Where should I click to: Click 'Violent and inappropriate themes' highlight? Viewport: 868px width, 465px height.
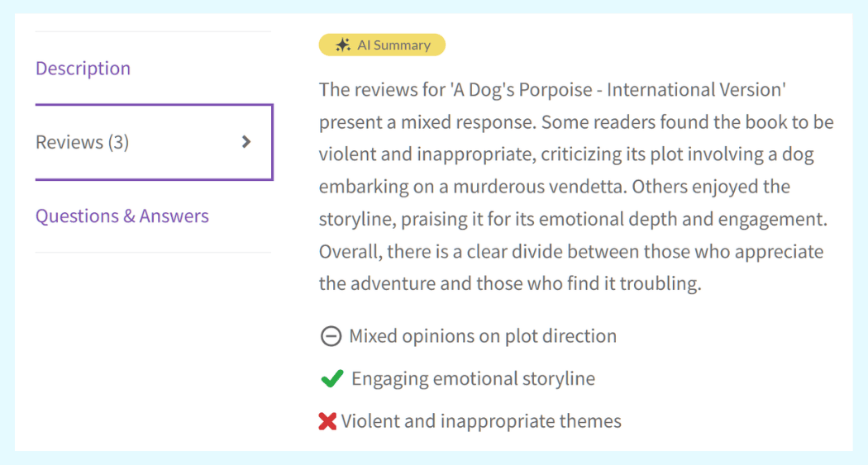pyautogui.click(x=481, y=421)
